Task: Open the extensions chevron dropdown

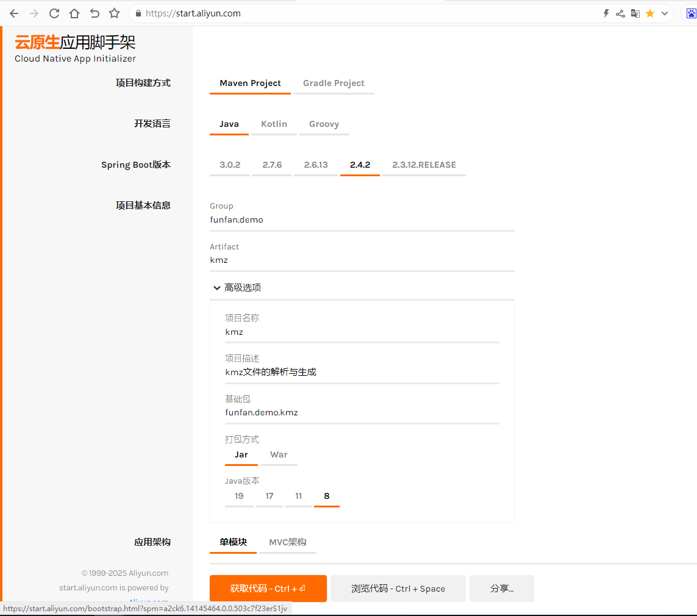Action: tap(665, 13)
